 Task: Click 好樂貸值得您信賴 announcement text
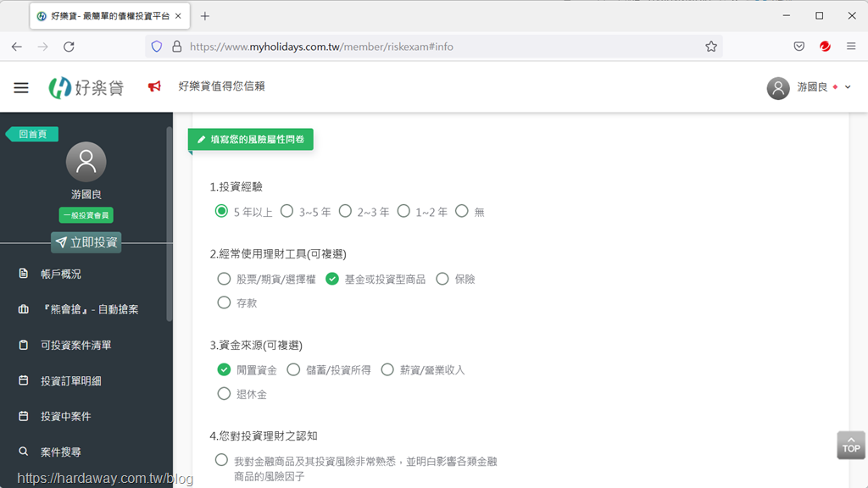click(221, 86)
